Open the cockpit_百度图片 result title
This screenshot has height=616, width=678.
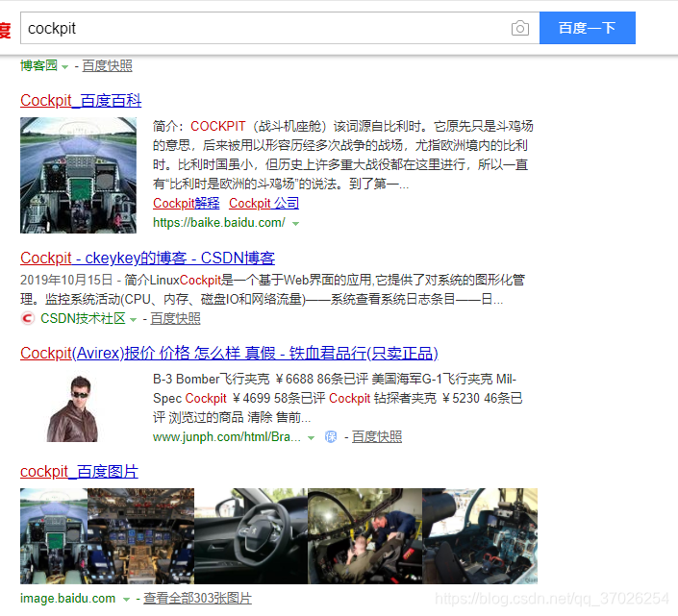coord(79,472)
